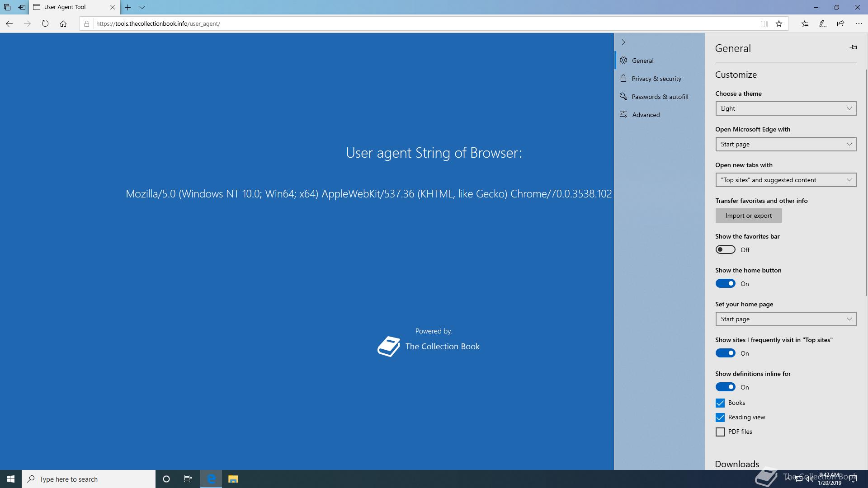The width and height of the screenshot is (868, 488).
Task: Uncheck the Books checkbox
Action: pos(720,403)
